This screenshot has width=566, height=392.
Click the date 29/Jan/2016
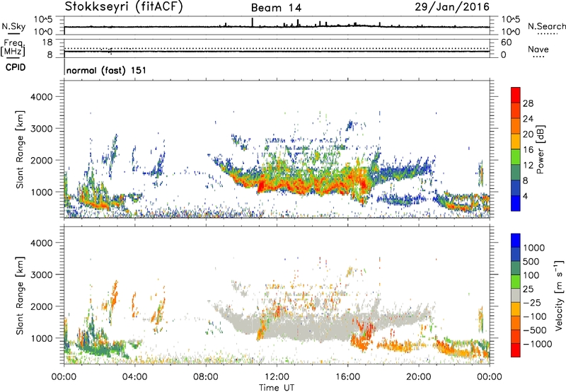pos(452,7)
